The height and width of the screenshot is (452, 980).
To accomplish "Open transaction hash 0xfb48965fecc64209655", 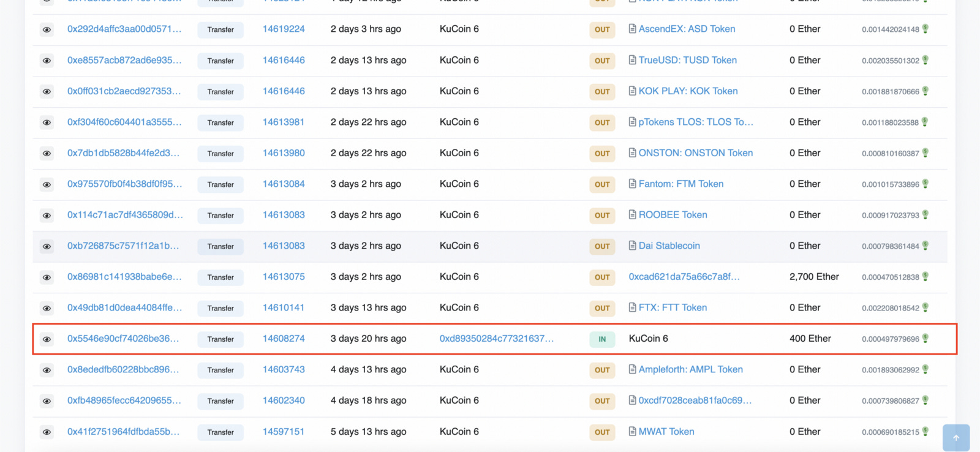I will tap(124, 401).
